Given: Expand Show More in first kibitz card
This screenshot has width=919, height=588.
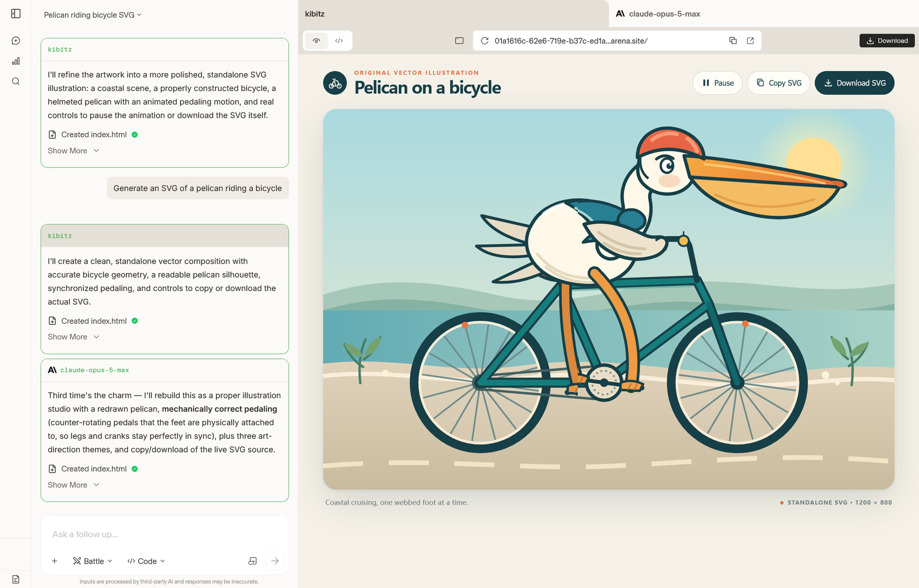Looking at the screenshot, I should pos(73,151).
